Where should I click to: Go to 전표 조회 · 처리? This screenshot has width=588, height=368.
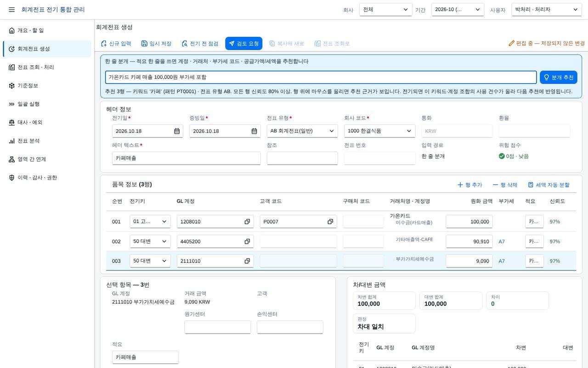47,67
